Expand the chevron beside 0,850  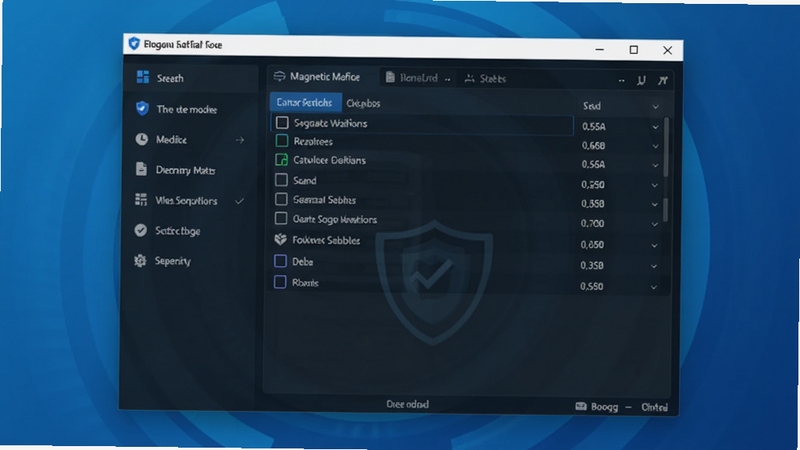click(x=654, y=246)
